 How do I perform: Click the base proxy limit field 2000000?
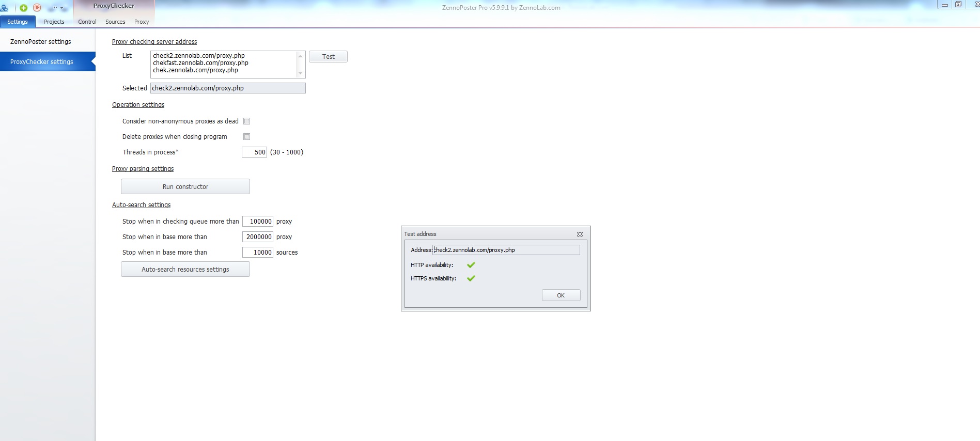coord(257,237)
